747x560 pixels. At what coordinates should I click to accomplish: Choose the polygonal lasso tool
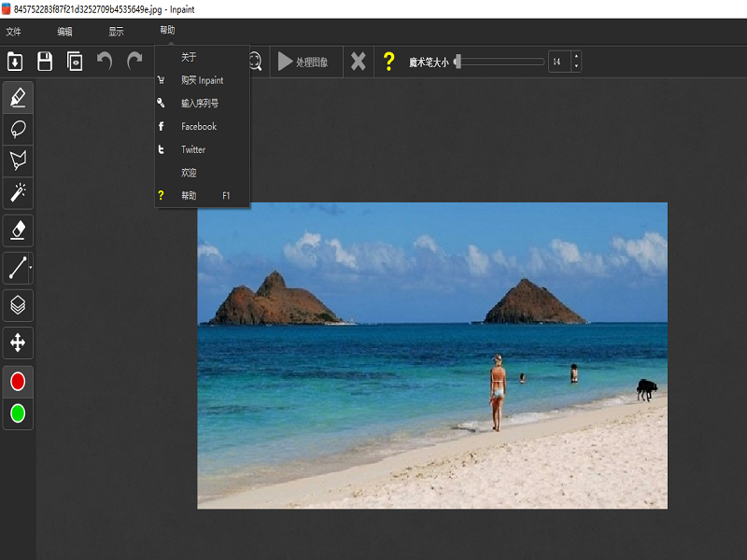pos(18,161)
